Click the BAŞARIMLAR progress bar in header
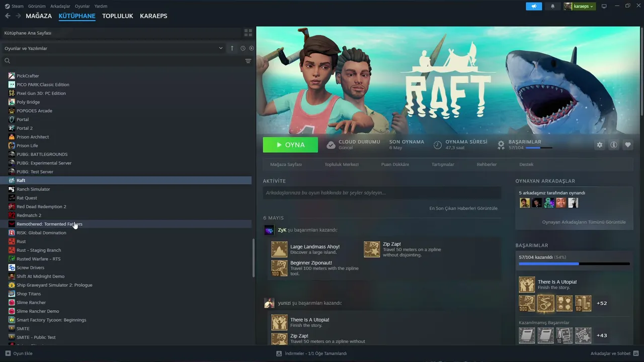Screen dimensions: 644x362 pyautogui.click(x=539, y=148)
